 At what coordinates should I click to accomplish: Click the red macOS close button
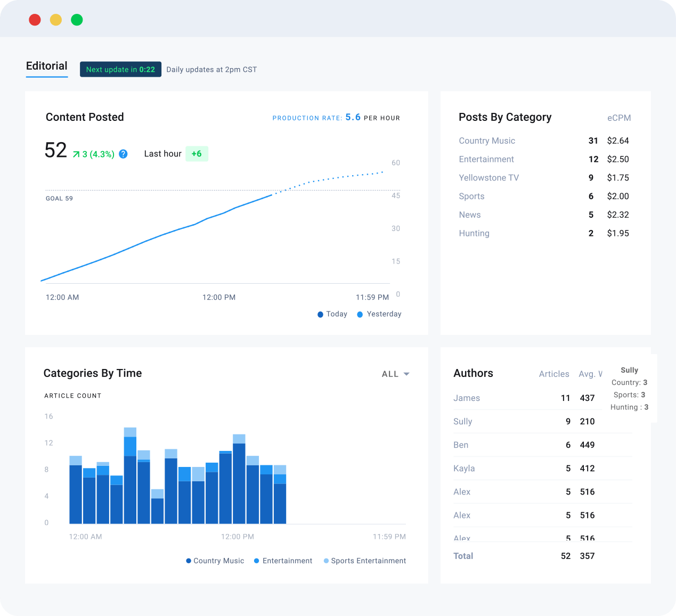pos(35,20)
